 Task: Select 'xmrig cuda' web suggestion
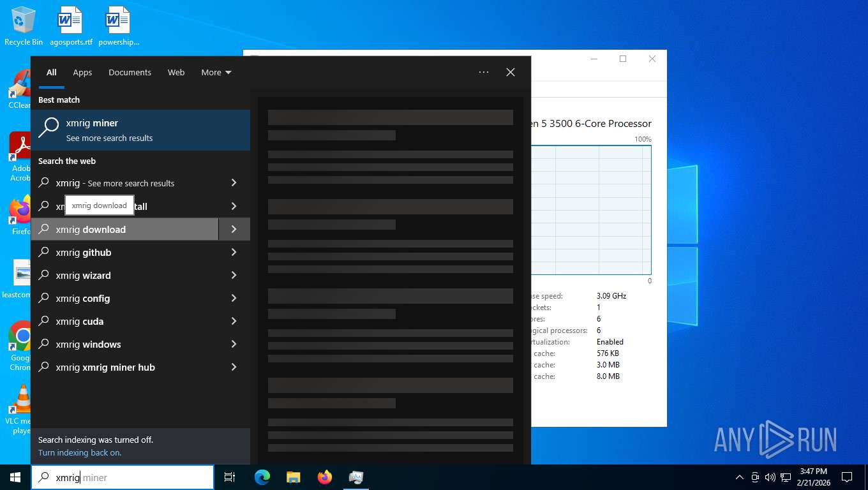pos(124,321)
